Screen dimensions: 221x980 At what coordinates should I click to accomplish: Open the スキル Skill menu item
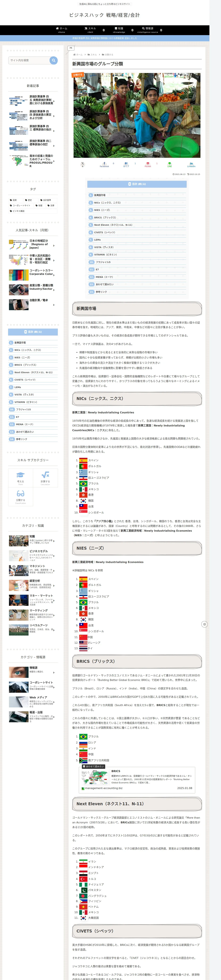90,30
